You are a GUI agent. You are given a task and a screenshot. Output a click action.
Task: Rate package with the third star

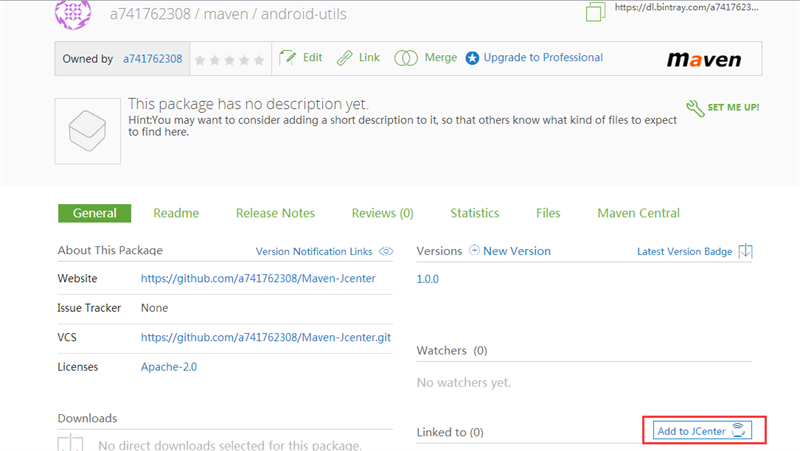pyautogui.click(x=230, y=60)
